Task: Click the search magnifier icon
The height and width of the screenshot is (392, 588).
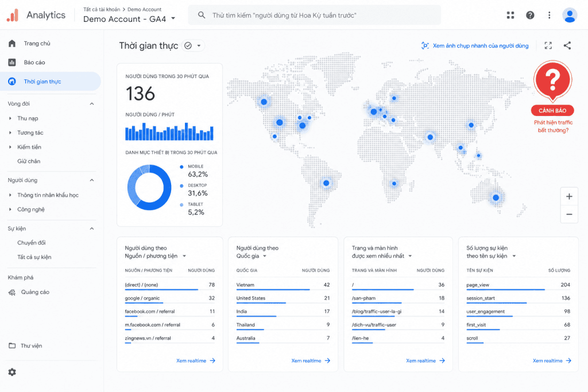Action: click(x=202, y=15)
